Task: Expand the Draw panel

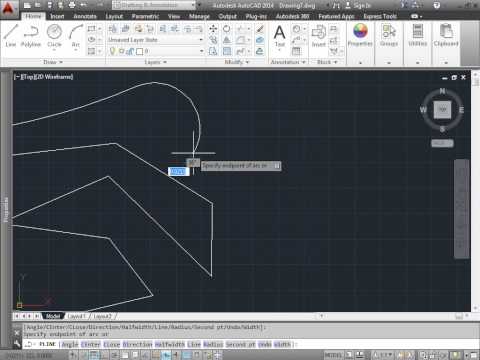Action: pos(53,62)
